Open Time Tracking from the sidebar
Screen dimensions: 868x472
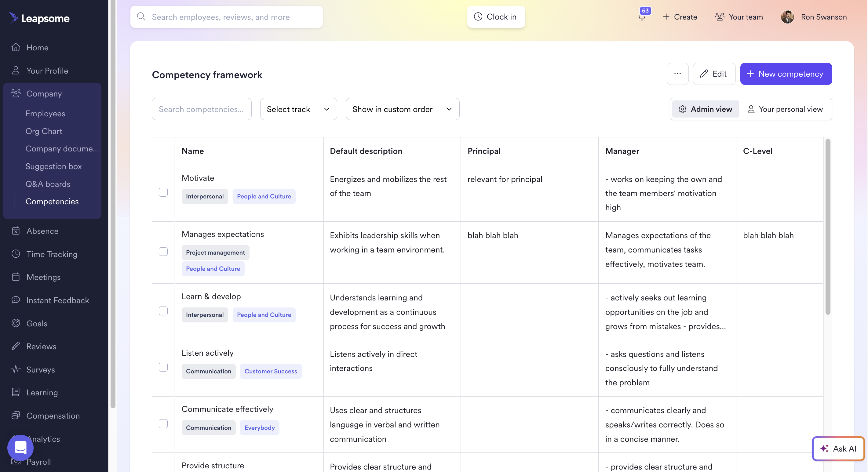coord(52,254)
